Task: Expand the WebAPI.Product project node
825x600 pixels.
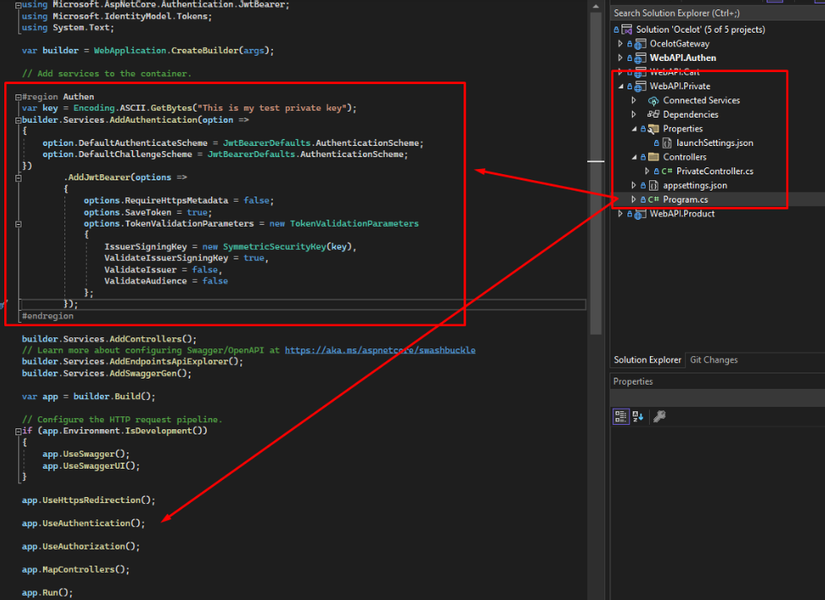Action: 620,213
